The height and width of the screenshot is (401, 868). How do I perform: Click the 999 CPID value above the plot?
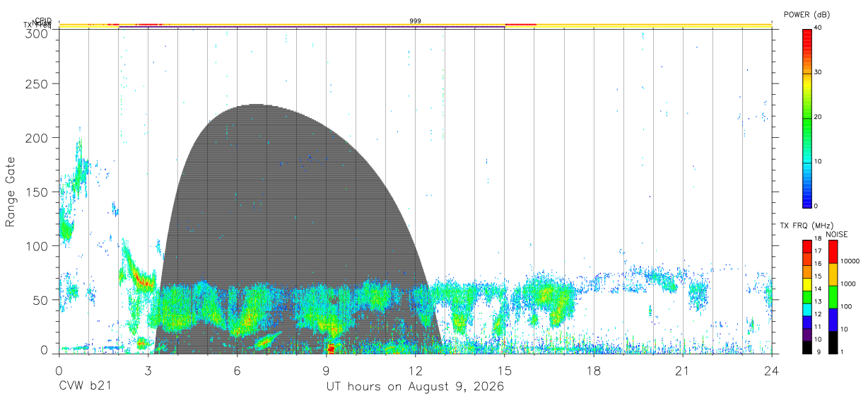(x=416, y=21)
